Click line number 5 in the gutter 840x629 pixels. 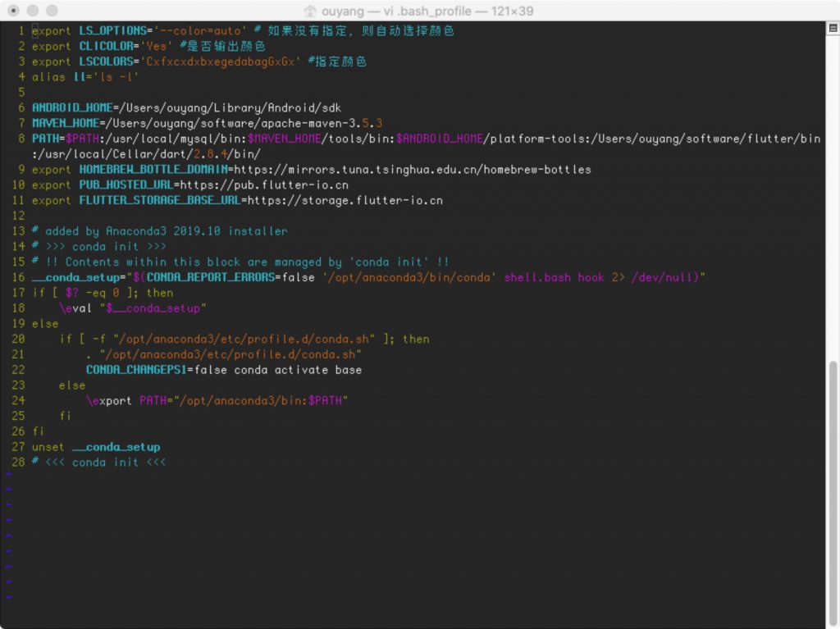click(21, 93)
